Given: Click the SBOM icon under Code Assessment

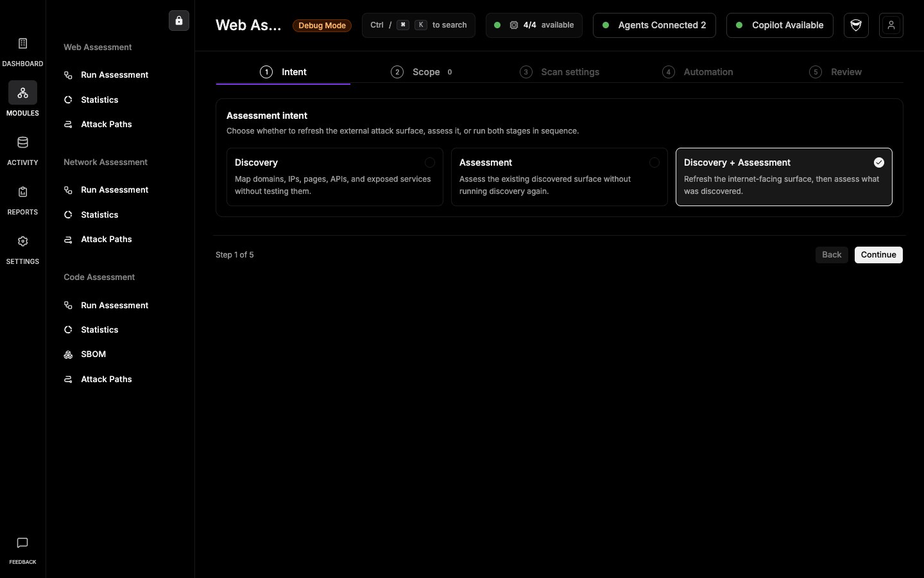Looking at the screenshot, I should [x=68, y=355].
